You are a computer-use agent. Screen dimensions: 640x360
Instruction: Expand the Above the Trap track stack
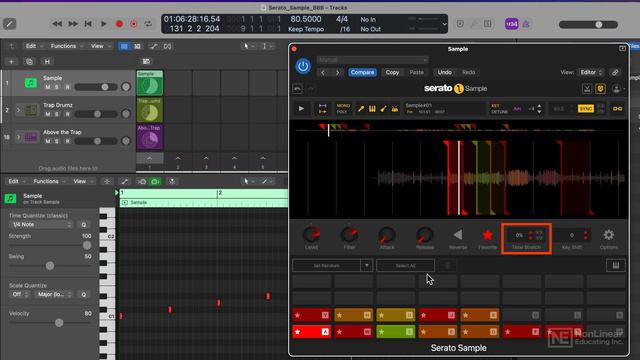click(x=18, y=137)
